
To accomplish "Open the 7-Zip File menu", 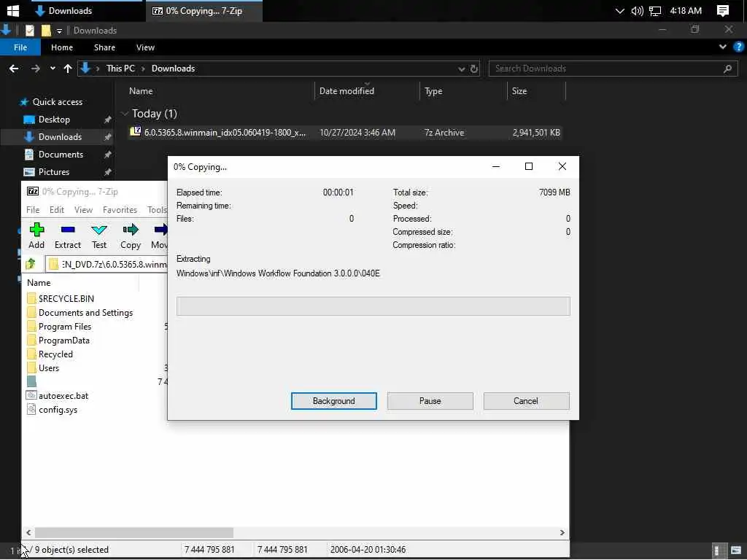I will pos(33,210).
